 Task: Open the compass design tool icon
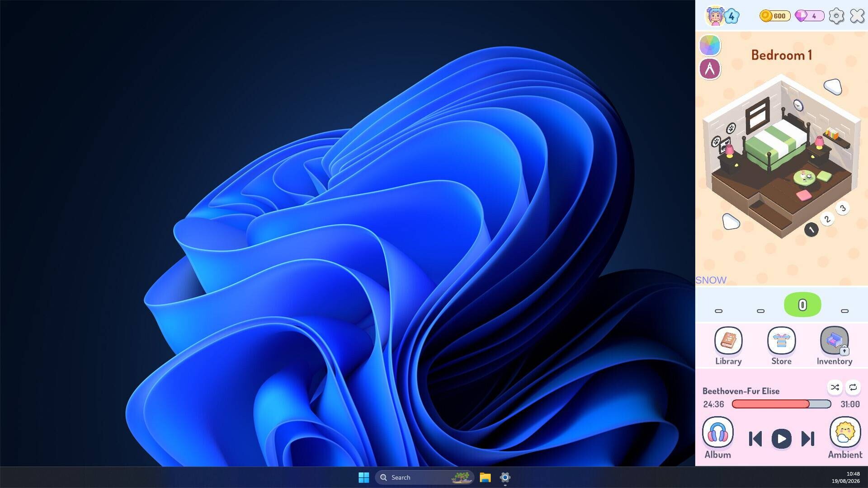click(x=710, y=69)
